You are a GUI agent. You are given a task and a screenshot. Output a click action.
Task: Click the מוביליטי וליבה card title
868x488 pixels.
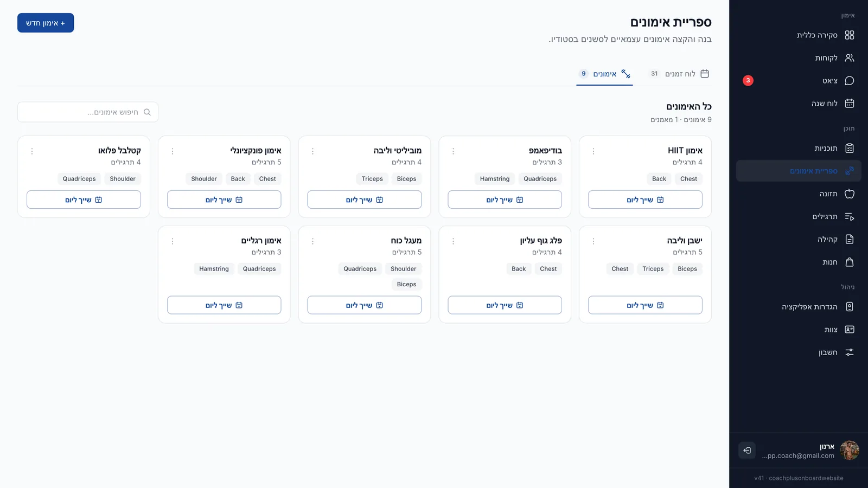(398, 151)
